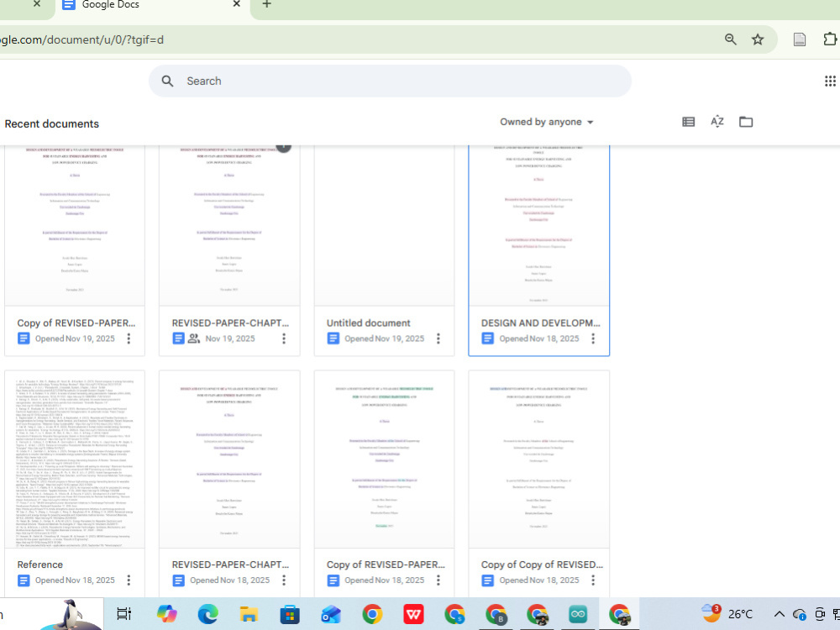
Task: Open more options for Copy of Copy of REVISED
Action: [x=593, y=580]
